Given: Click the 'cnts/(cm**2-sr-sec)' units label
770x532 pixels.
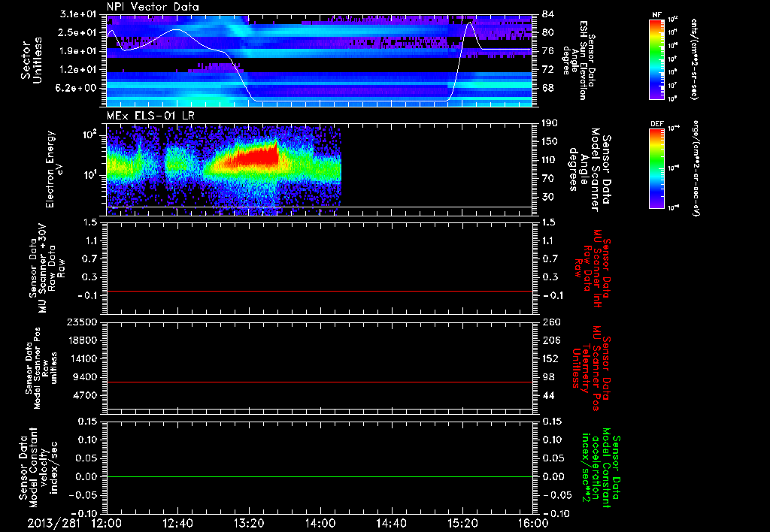Looking at the screenshot, I should click(694, 59).
